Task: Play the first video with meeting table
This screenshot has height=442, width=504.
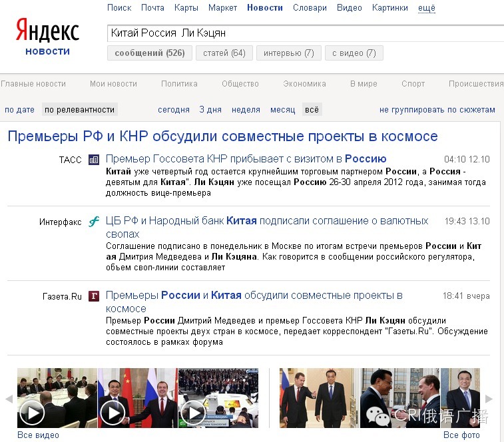Action: [x=57, y=398]
